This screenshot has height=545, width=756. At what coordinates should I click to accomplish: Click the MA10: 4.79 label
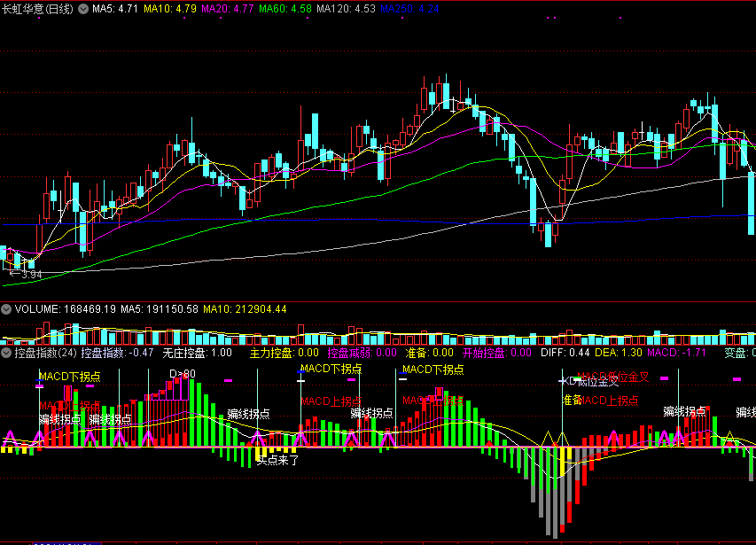pyautogui.click(x=169, y=9)
